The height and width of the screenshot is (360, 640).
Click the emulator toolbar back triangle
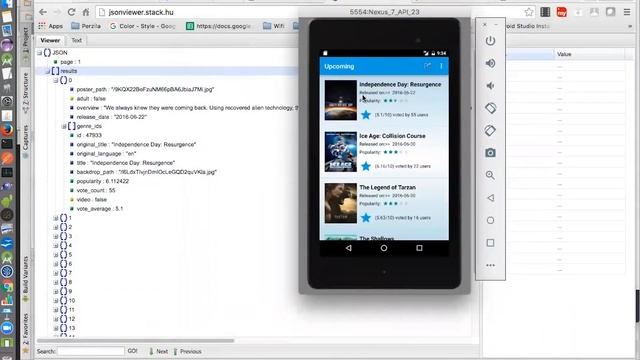[490, 198]
